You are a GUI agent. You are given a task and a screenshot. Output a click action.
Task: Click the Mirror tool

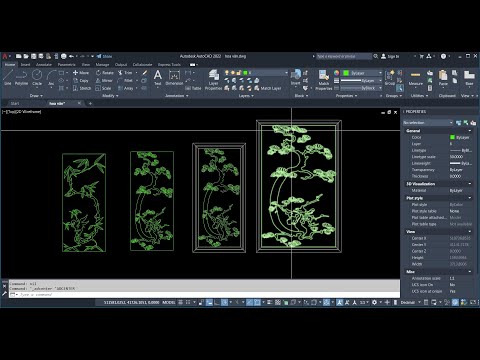tap(104, 81)
